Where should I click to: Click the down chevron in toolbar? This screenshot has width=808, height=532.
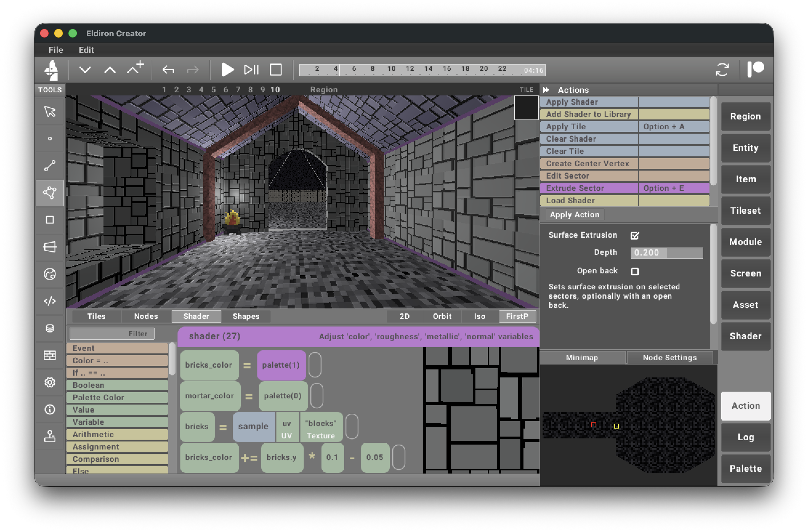[x=85, y=70]
